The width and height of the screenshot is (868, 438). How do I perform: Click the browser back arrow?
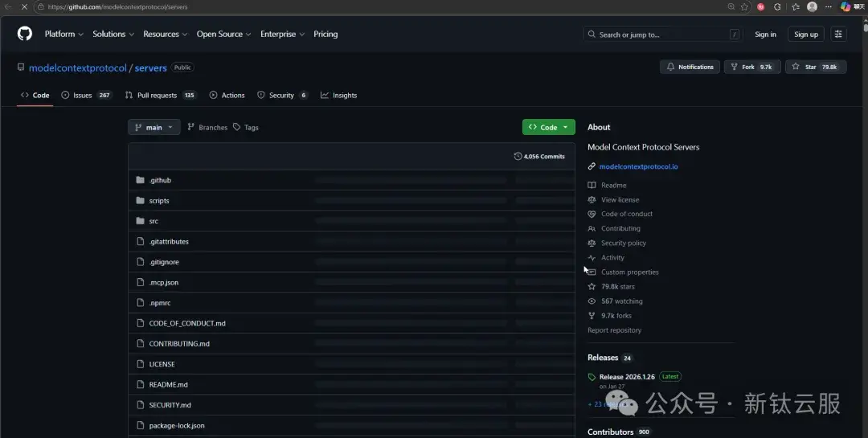8,6
